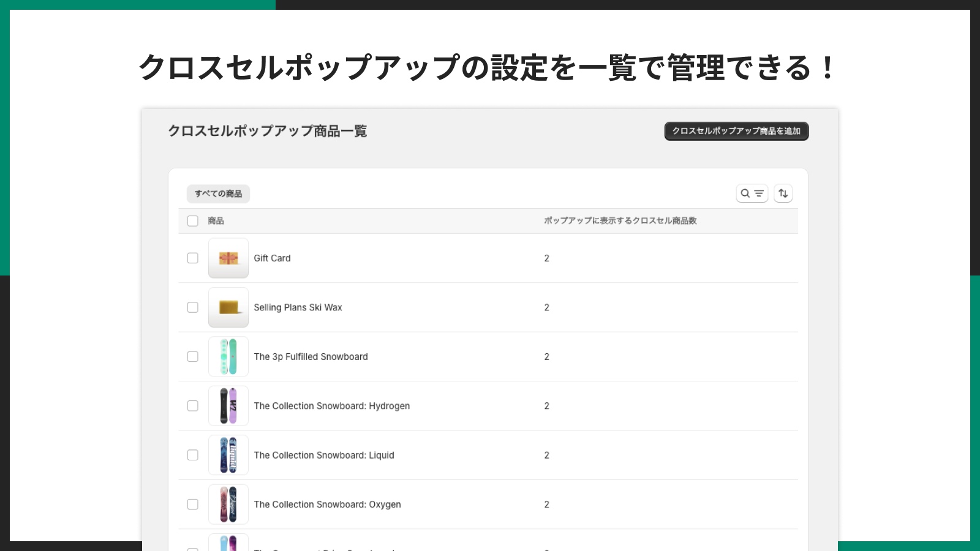Viewport: 980px width, 551px height.
Task: Click the 3p Fulfilled Snowboard thumbnail
Action: point(228,356)
